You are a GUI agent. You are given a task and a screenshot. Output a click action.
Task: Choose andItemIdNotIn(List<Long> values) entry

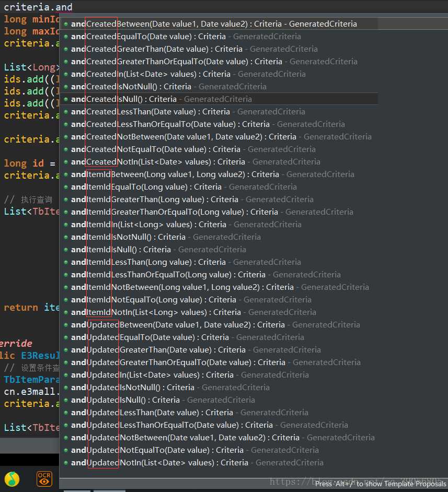(219, 312)
